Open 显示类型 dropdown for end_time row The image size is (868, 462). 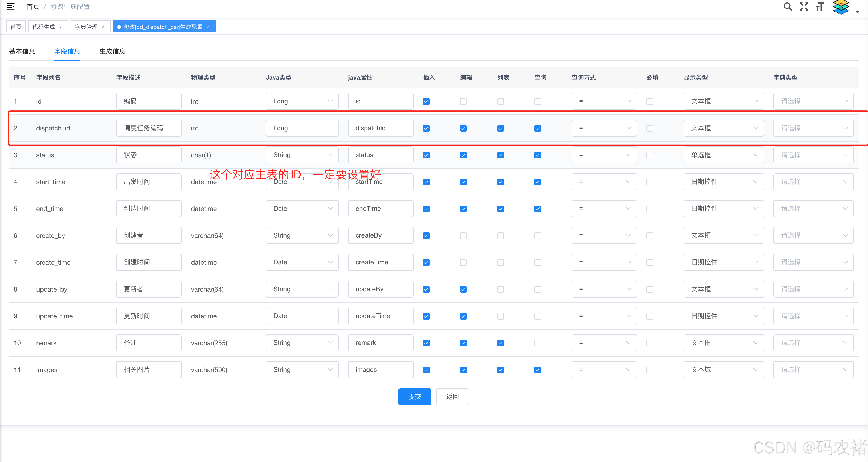pyautogui.click(x=723, y=209)
